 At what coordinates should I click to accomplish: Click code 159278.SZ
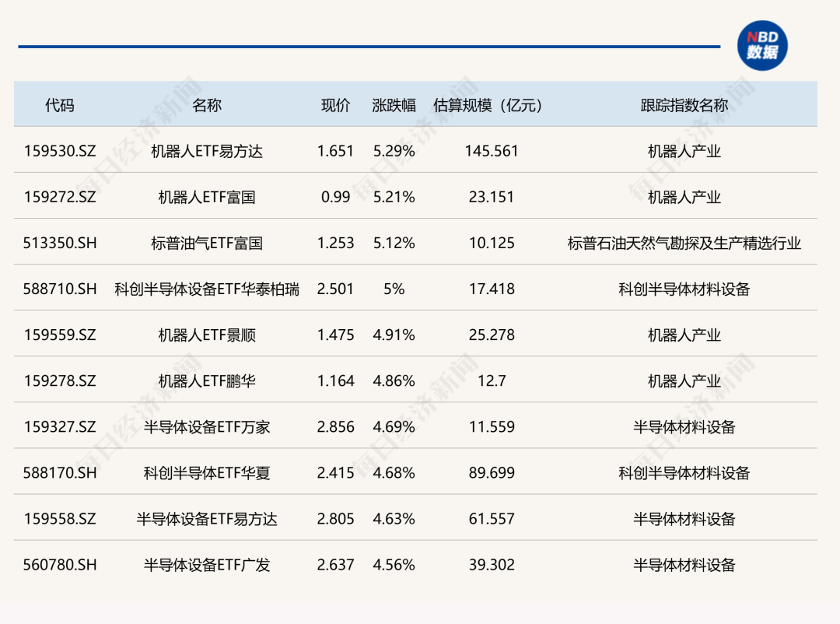[x=59, y=381]
